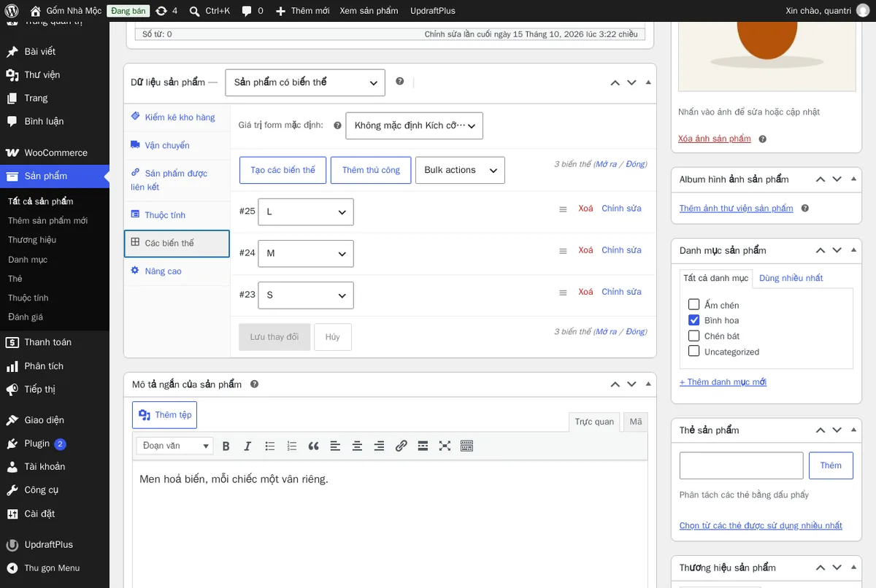876x588 pixels.
Task: Open the size dropdown for variation #25
Action: (306, 212)
